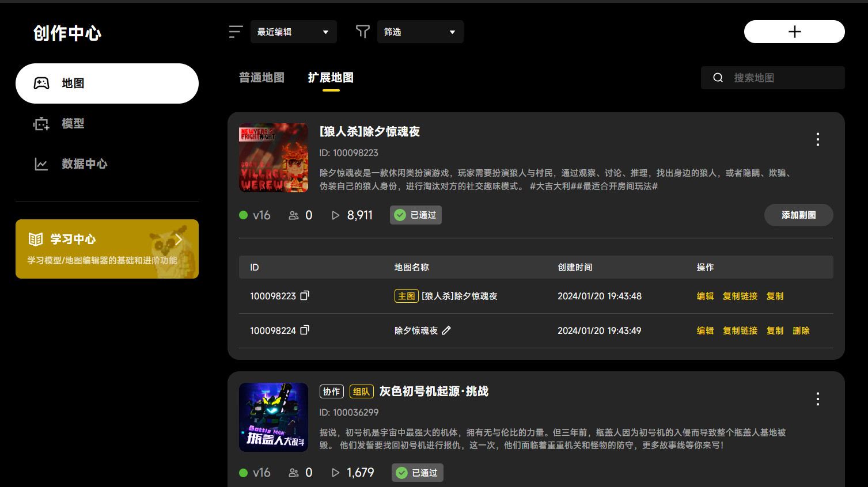868x487 pixels.
Task: Open the 学习中心 banner arrow
Action: point(179,239)
